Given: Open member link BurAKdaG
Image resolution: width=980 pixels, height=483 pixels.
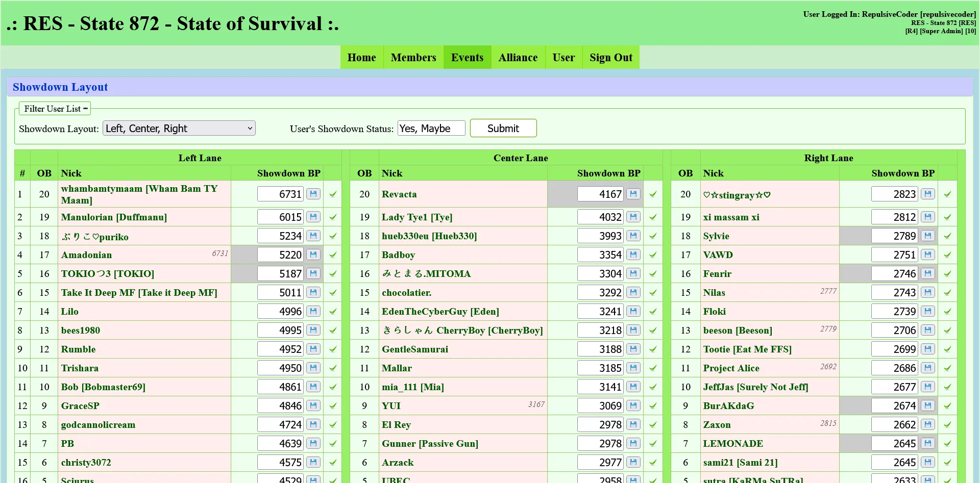Looking at the screenshot, I should pos(729,405).
